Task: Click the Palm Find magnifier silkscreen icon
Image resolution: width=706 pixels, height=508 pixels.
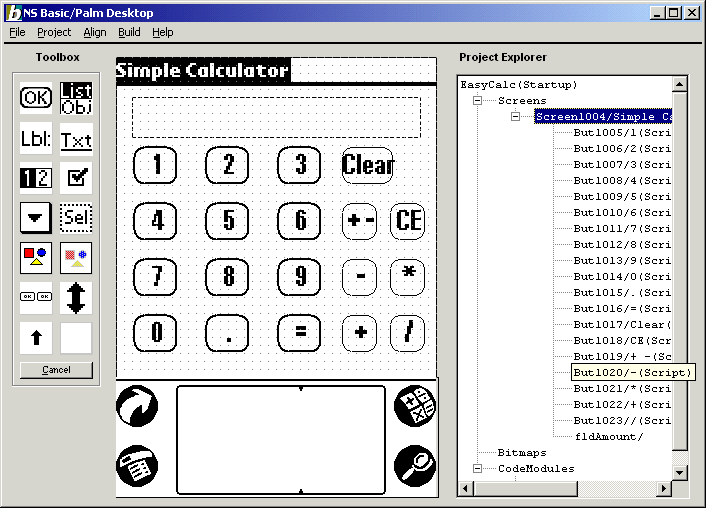Action: pyautogui.click(x=415, y=466)
